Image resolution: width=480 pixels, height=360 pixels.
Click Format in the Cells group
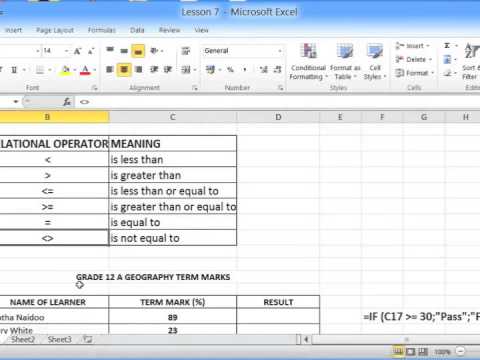point(414,73)
